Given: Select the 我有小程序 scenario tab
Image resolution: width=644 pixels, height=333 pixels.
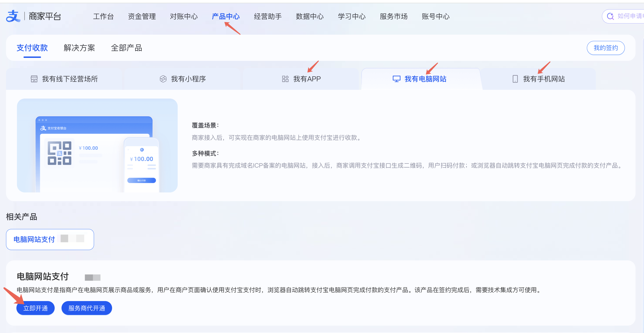Looking at the screenshot, I should (x=183, y=79).
